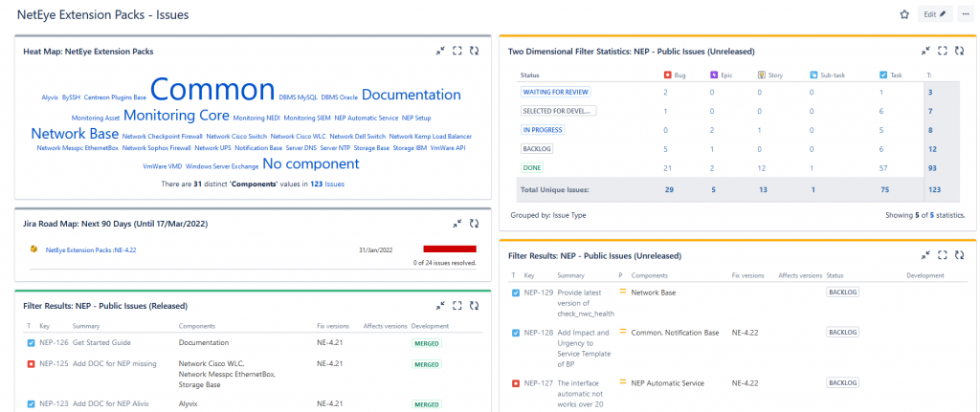This screenshot has height=412, width=980.
Task: Open the Documentation component in heat map
Action: click(x=412, y=95)
